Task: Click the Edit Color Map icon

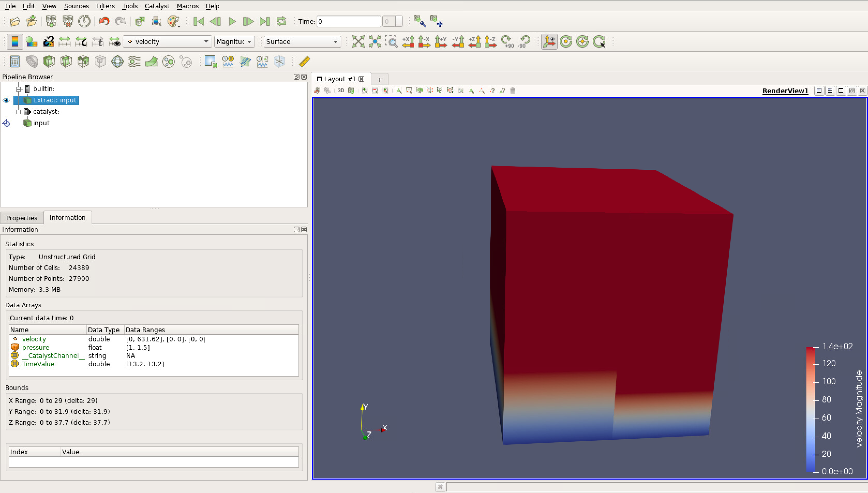Action: coord(32,42)
